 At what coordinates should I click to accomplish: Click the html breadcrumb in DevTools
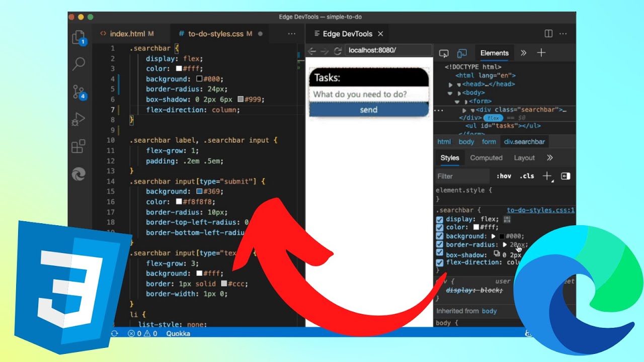coord(444,142)
